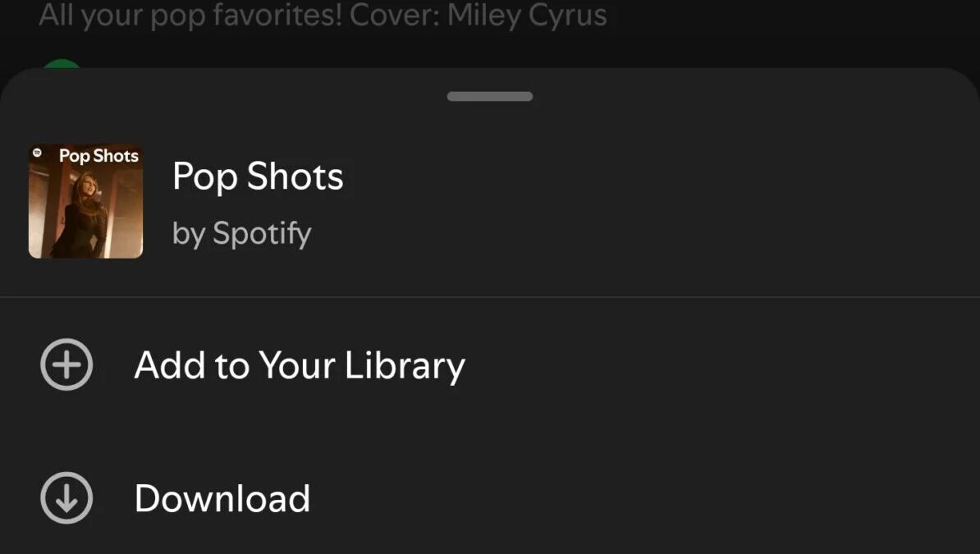Choose the Download entry in the menu sheet

point(222,497)
